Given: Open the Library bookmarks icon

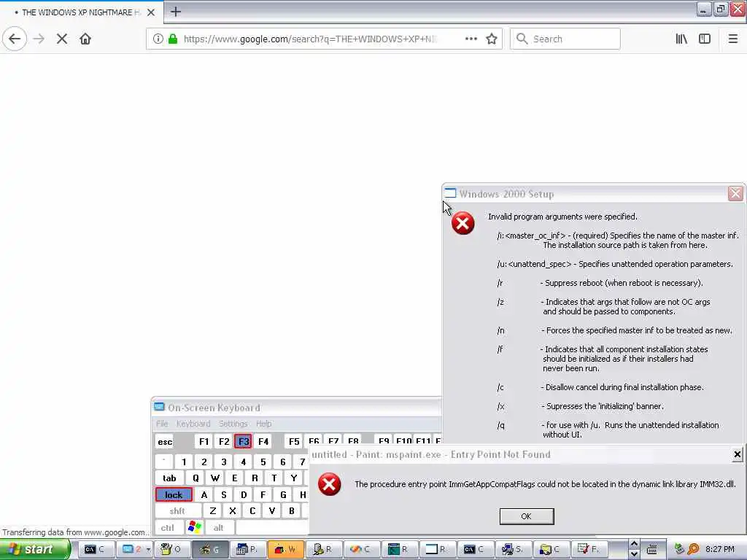Looking at the screenshot, I should (682, 39).
